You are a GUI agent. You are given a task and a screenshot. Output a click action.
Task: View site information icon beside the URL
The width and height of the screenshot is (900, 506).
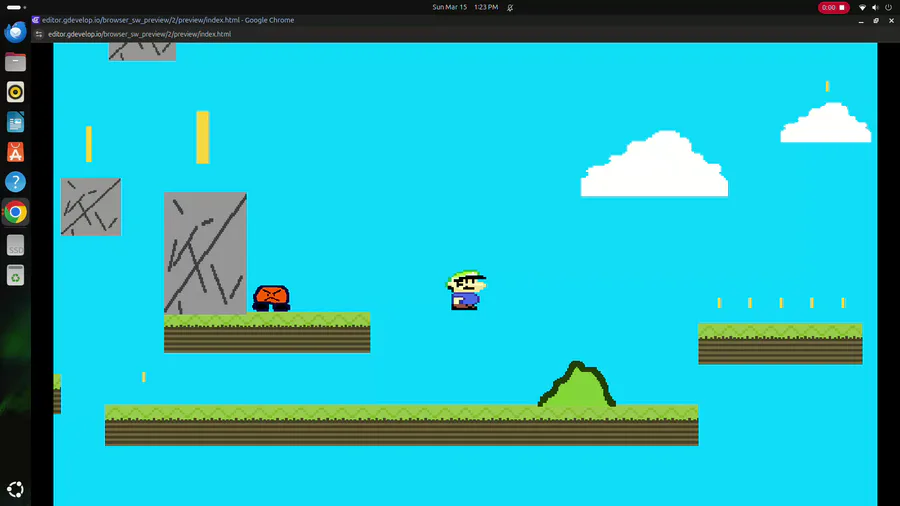39,34
